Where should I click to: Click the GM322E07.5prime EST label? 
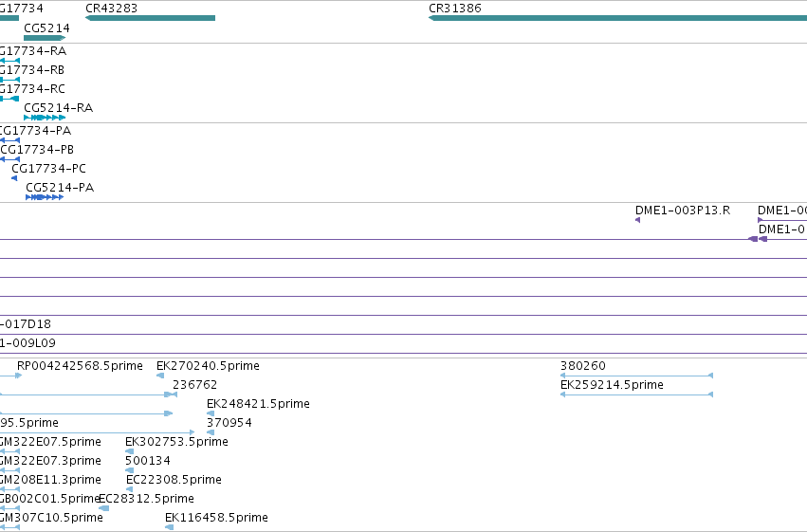[x=50, y=442]
